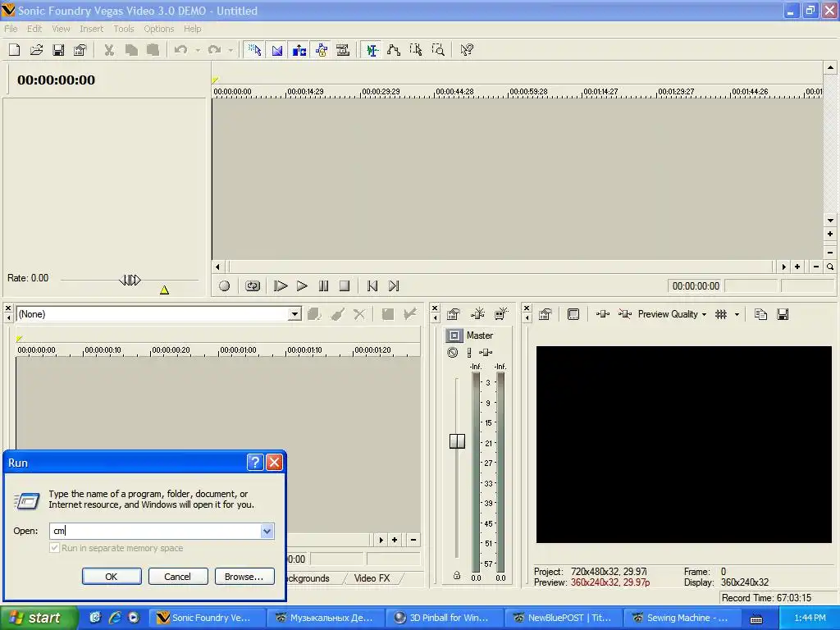Toggle the Auto Ripple toolbar button
Viewport: 840px width, 630px height.
[x=299, y=50]
